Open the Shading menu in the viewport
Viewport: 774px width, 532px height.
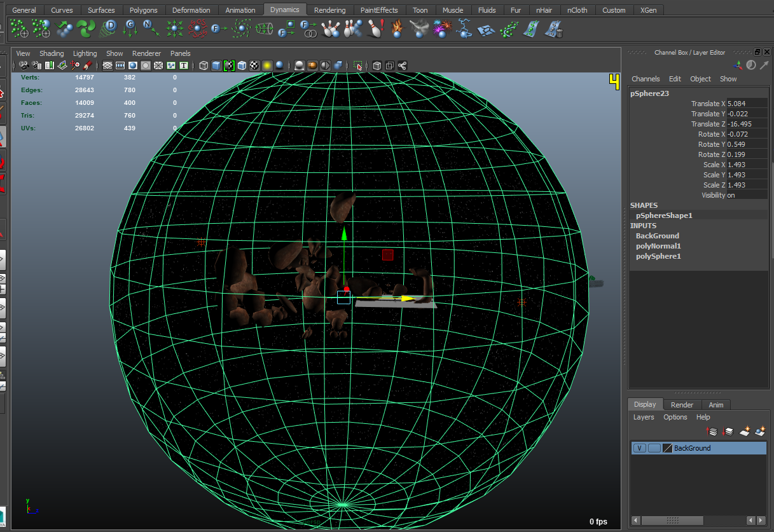click(52, 53)
